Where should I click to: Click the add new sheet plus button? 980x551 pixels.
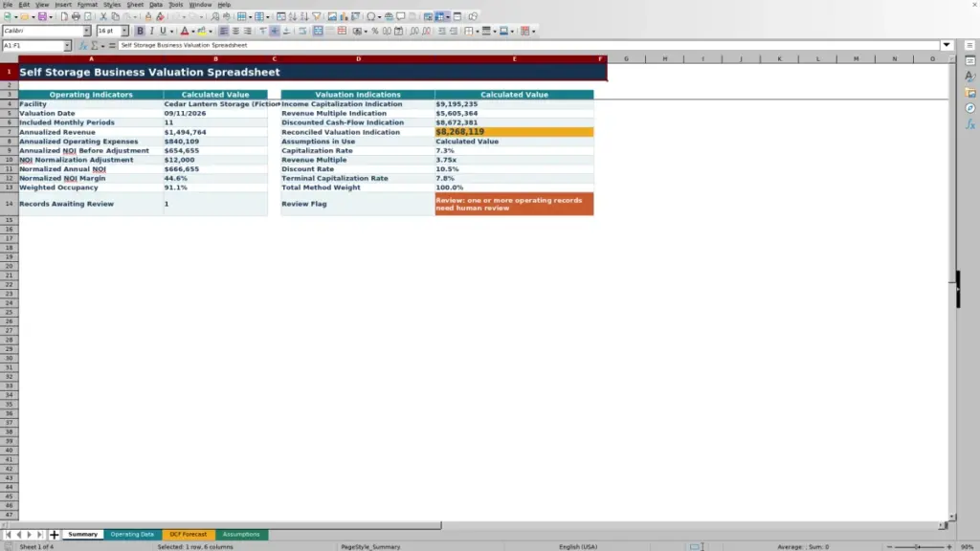point(54,535)
